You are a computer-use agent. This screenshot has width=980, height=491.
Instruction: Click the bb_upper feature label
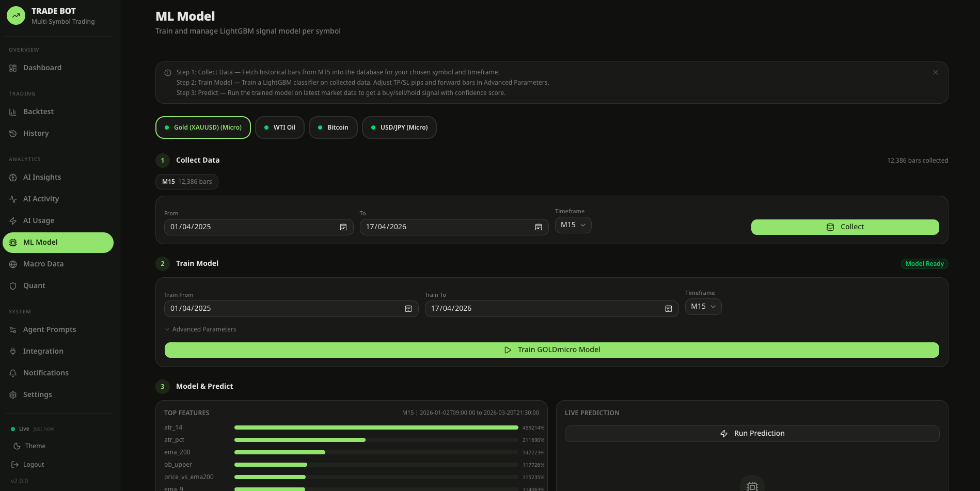(178, 465)
